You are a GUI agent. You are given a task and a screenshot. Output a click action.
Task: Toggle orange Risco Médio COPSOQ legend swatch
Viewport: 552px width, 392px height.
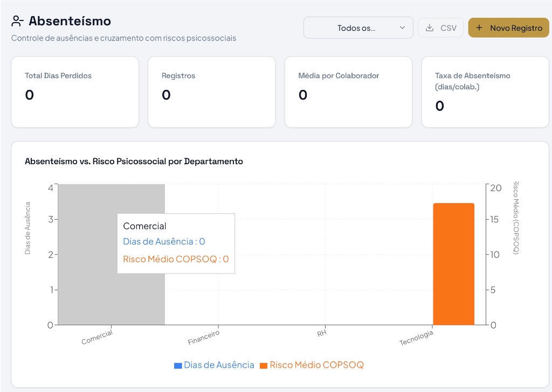264,366
